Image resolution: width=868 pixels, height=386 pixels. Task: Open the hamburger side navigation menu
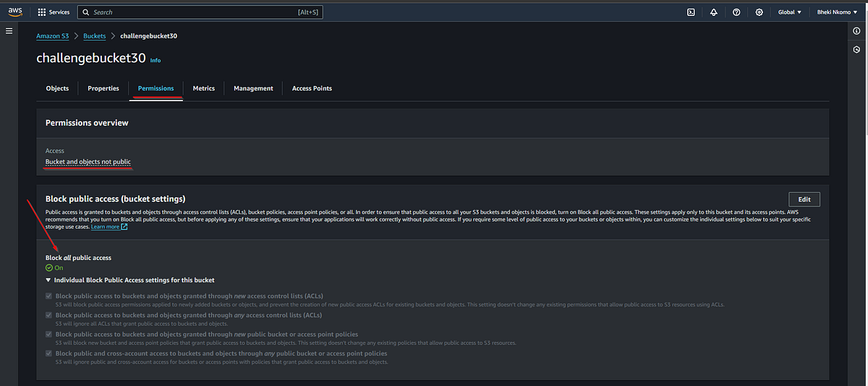9,31
